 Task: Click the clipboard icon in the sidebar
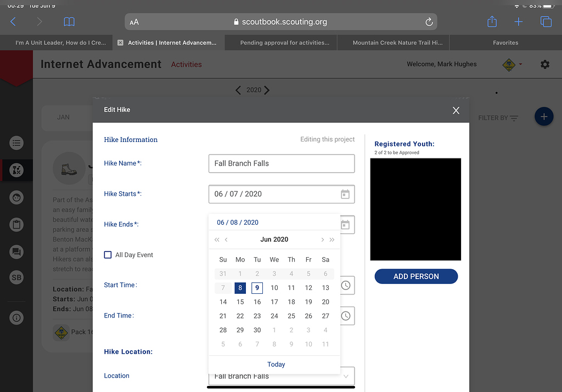click(x=16, y=224)
